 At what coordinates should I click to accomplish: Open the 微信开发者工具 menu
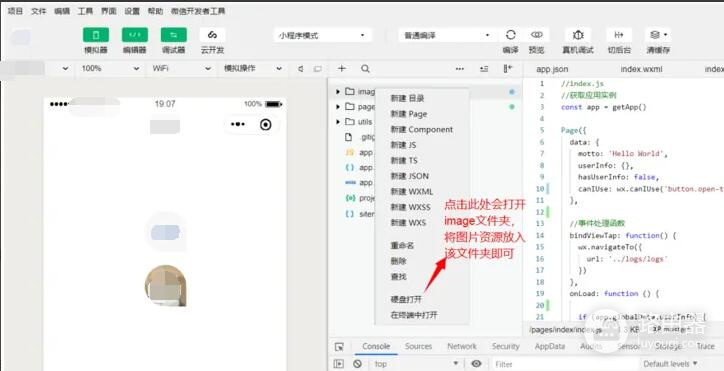198,11
